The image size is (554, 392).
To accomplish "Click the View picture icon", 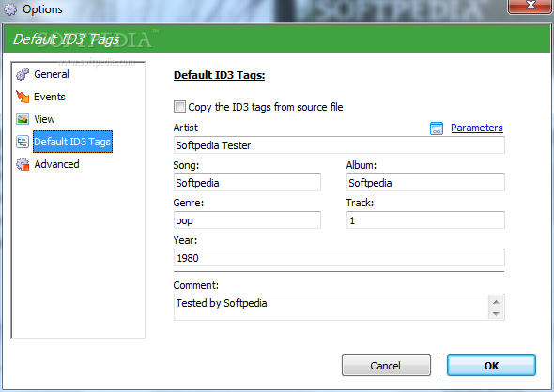I will click(x=23, y=119).
